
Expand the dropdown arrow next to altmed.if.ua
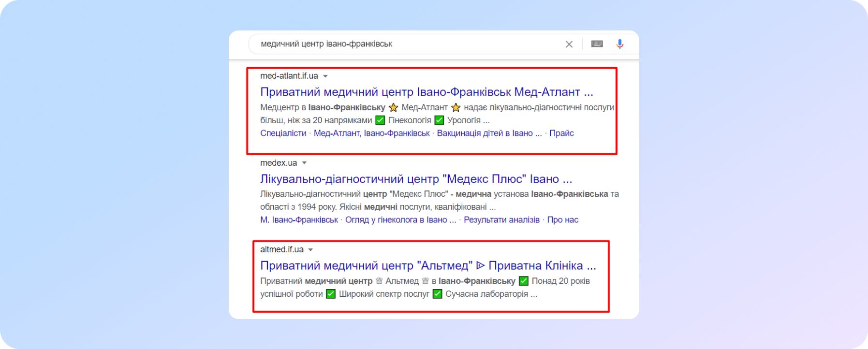pyautogui.click(x=310, y=250)
